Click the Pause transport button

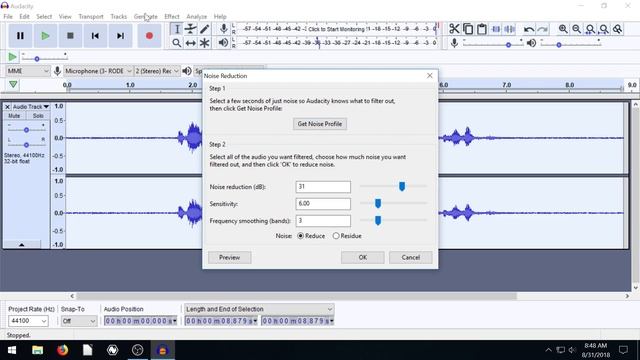coord(20,36)
